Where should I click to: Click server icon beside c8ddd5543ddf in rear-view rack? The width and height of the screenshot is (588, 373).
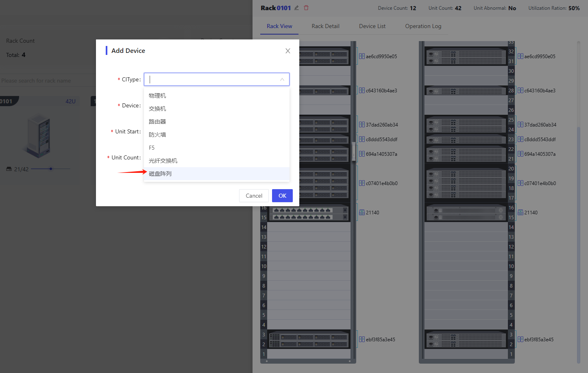pos(520,140)
